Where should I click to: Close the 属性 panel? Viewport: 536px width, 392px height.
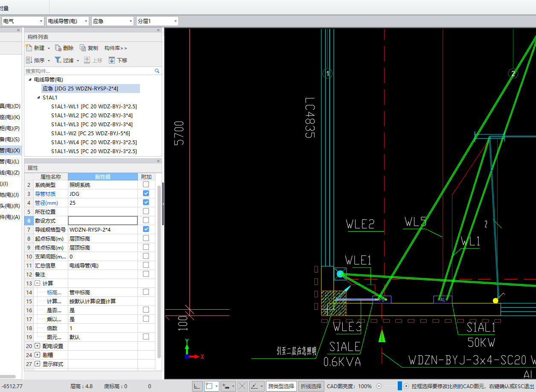click(158, 161)
